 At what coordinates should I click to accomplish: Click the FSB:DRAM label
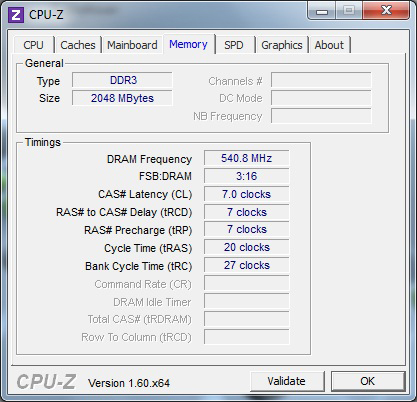point(165,176)
